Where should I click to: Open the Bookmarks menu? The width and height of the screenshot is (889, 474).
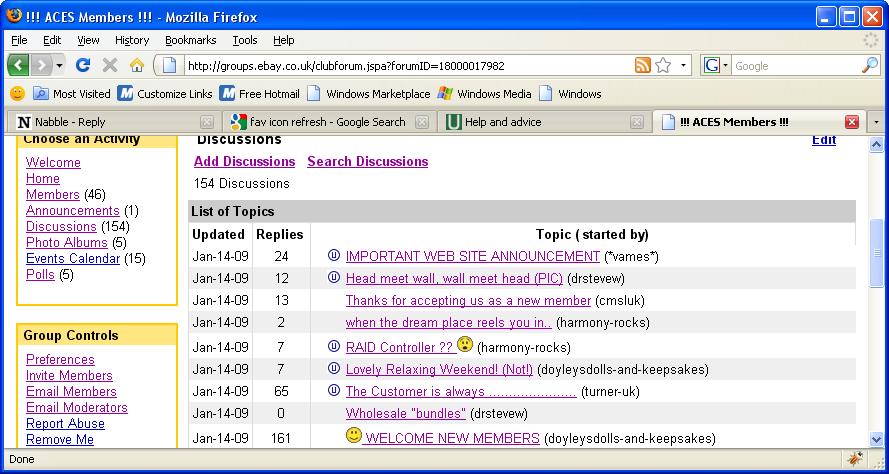pos(190,40)
